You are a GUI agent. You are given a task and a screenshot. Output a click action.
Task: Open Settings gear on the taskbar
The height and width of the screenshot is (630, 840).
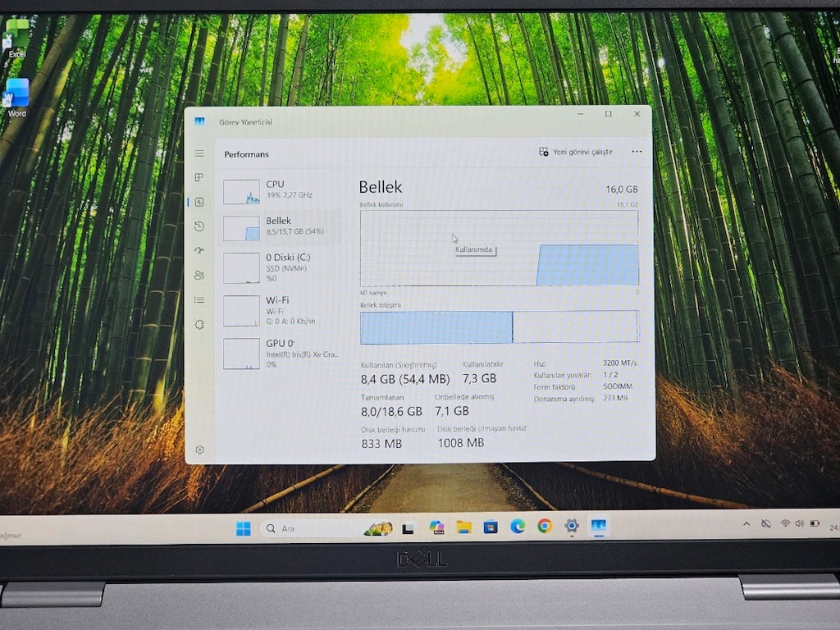(572, 526)
